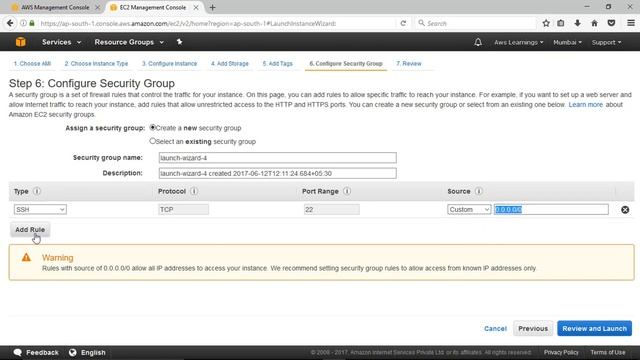Click the Feedback speech bubble icon

(18, 352)
